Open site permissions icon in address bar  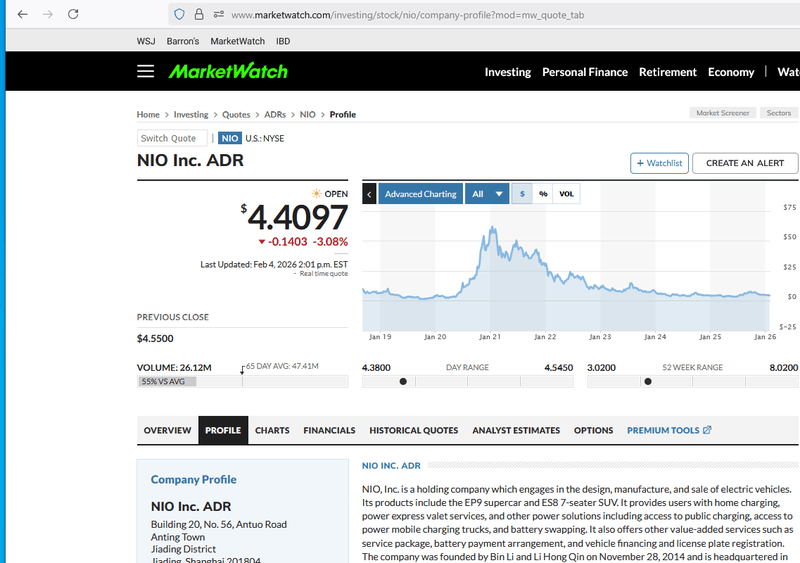click(x=219, y=14)
